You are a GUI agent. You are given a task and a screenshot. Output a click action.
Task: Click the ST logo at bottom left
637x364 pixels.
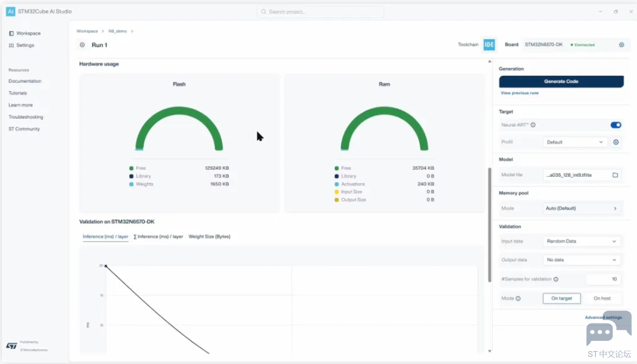pos(12,346)
